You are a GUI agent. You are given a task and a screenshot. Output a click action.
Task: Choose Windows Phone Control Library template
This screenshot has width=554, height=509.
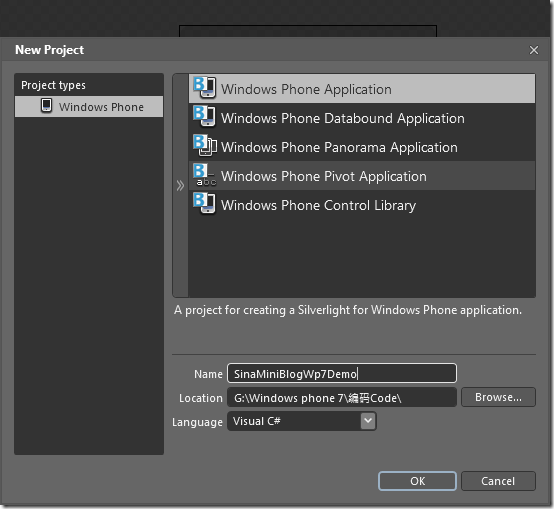click(x=362, y=205)
